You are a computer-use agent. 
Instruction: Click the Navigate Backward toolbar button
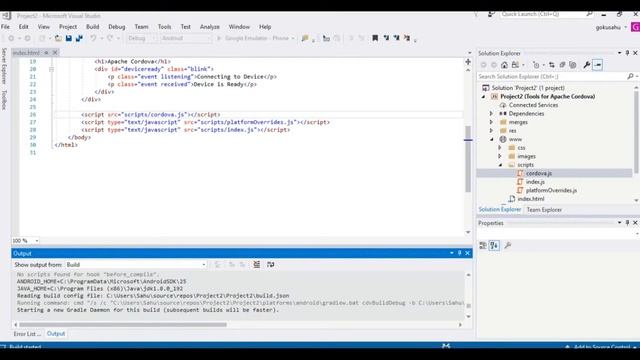11,38
